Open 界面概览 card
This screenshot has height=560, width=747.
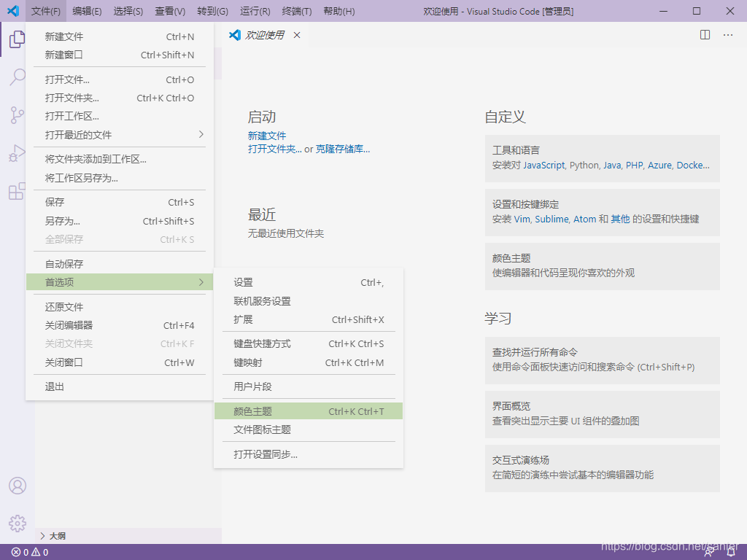coord(602,414)
